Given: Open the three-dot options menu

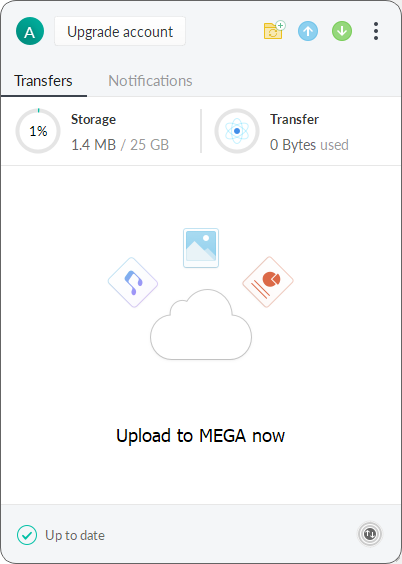Looking at the screenshot, I should tap(376, 31).
